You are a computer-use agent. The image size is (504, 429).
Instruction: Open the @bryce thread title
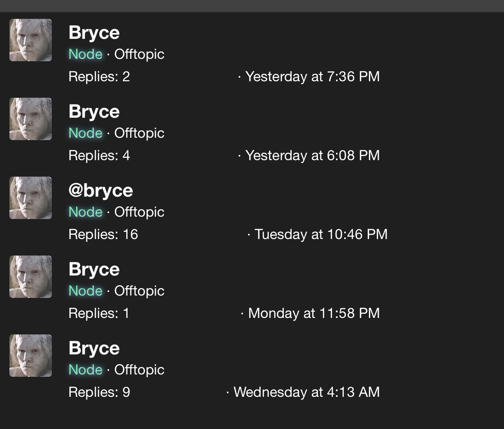100,190
